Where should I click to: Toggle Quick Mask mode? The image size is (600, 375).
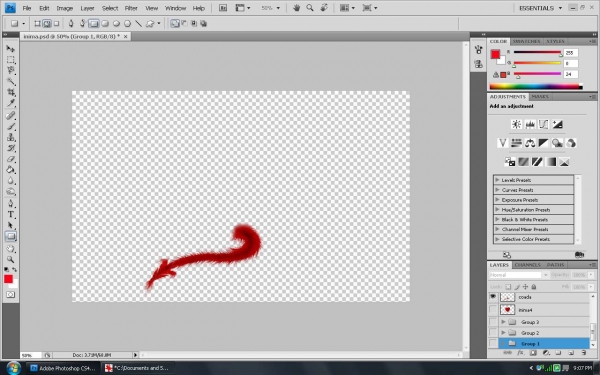point(11,295)
